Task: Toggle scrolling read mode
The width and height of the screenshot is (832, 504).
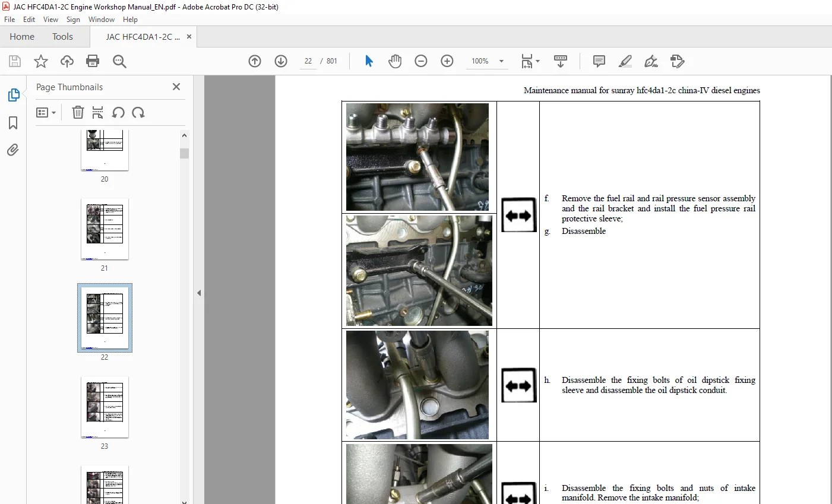Action: (561, 61)
